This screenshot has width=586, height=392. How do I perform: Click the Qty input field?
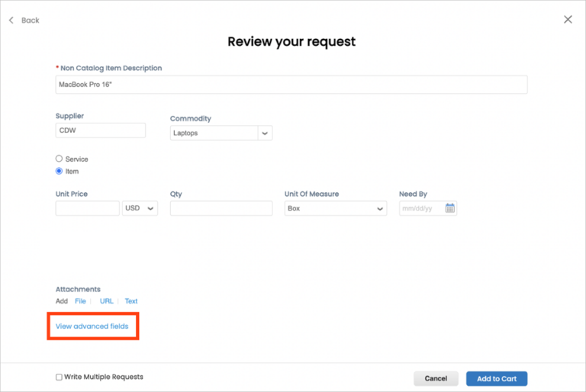tap(221, 208)
